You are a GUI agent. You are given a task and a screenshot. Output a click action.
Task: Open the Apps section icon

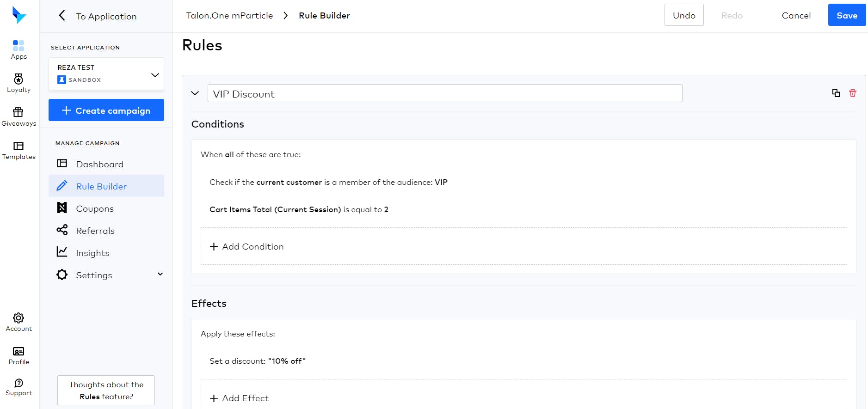tap(18, 46)
